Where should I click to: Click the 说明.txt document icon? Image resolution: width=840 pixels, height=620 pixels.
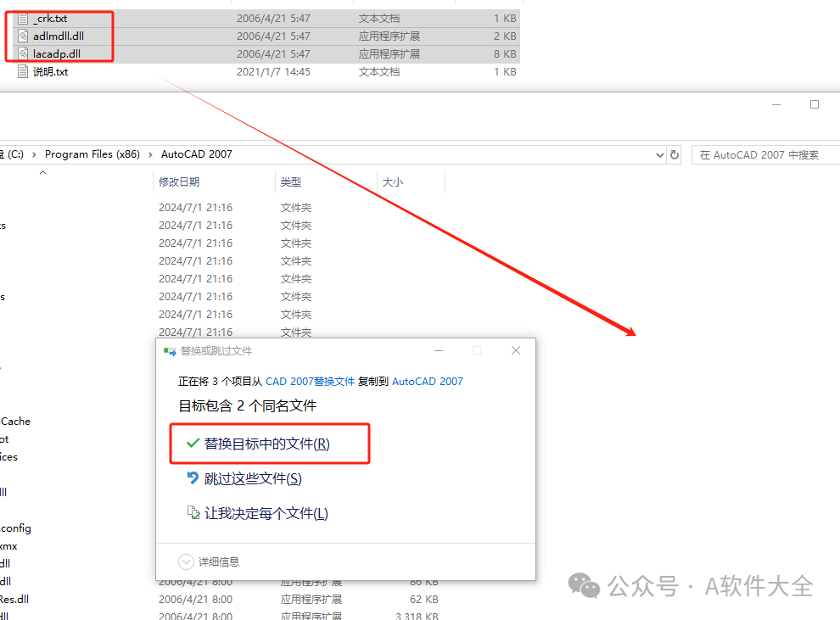[x=23, y=72]
